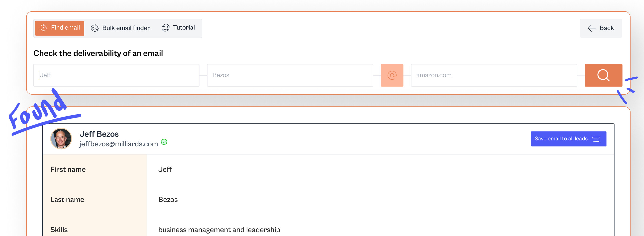Click the left arrow Back icon
Image resolution: width=644 pixels, height=236 pixels.
pos(592,28)
